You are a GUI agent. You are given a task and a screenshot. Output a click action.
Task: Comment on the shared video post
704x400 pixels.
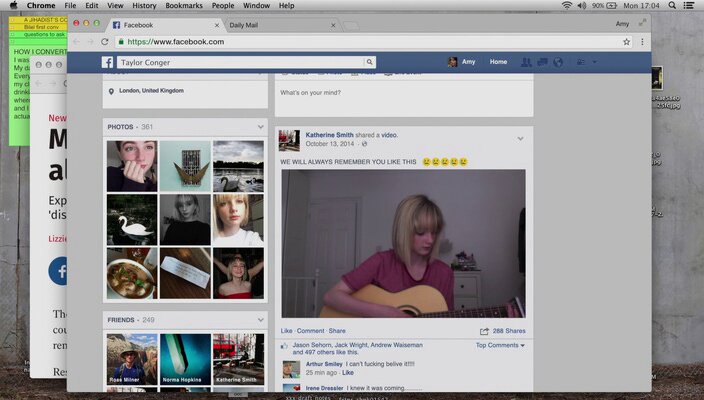point(310,331)
